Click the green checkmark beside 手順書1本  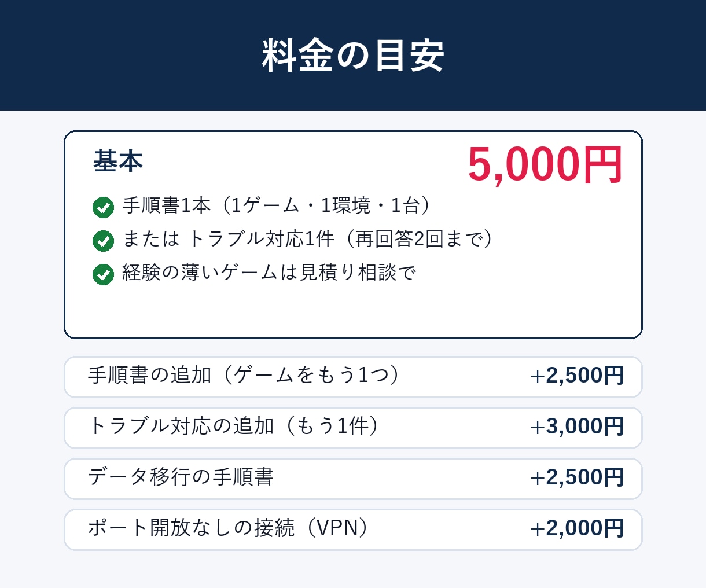(103, 207)
